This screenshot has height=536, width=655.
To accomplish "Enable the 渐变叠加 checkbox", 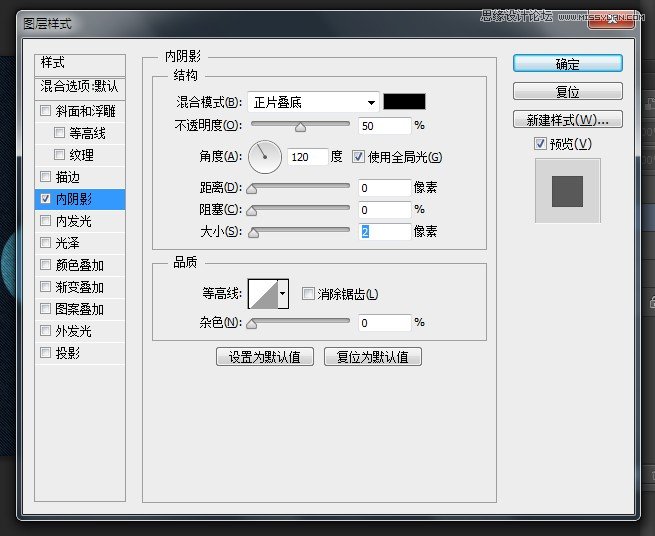I will [x=45, y=287].
